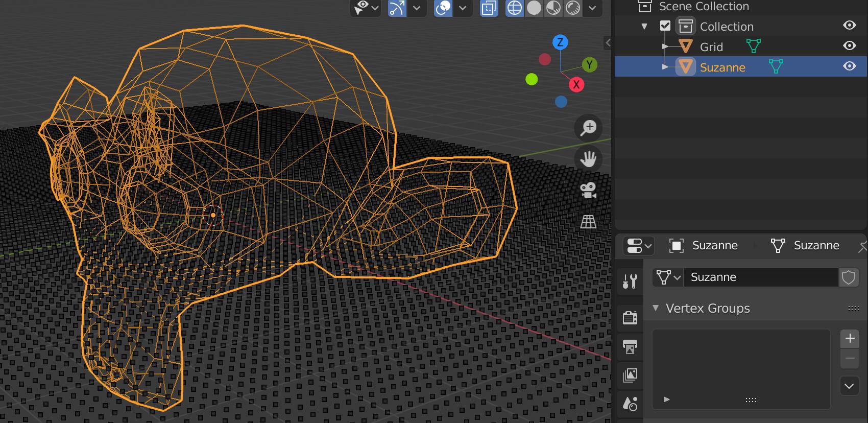Screen dimensions: 868x423
Task: Collapse the Vertex Groups panel
Action: [656, 308]
